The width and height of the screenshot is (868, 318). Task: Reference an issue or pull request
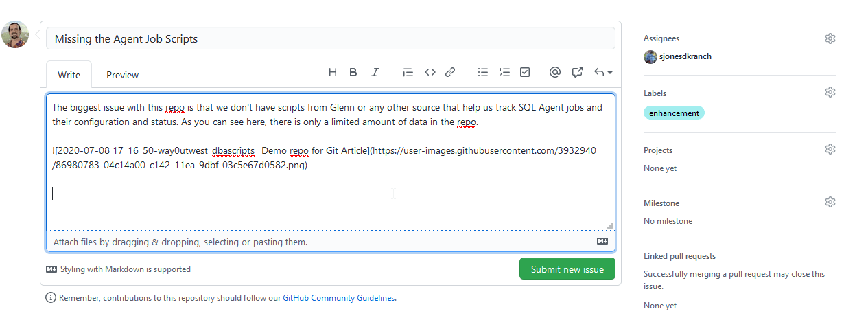point(577,72)
